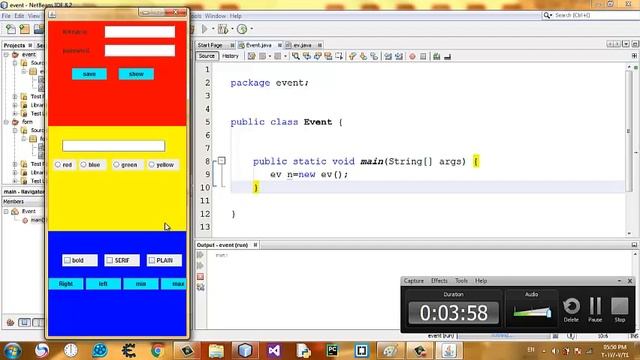Click the Right button in the blue panel
640x360 pixels.
point(66,284)
